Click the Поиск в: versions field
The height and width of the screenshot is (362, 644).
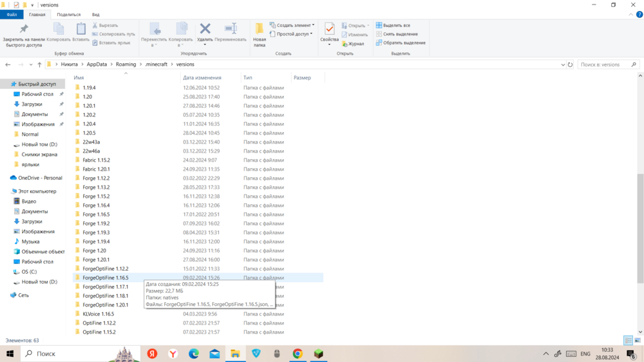pos(609,64)
